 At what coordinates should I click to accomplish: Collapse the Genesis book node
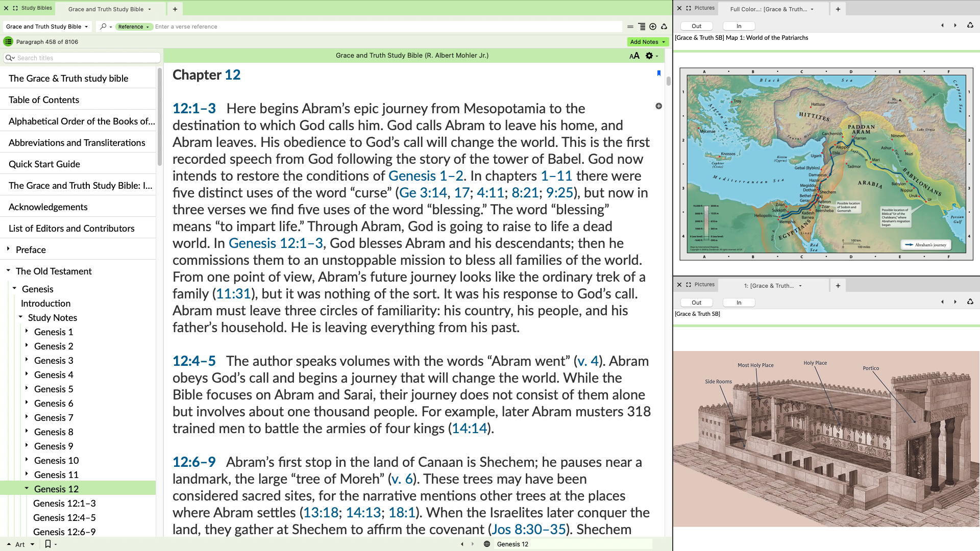pyautogui.click(x=14, y=288)
